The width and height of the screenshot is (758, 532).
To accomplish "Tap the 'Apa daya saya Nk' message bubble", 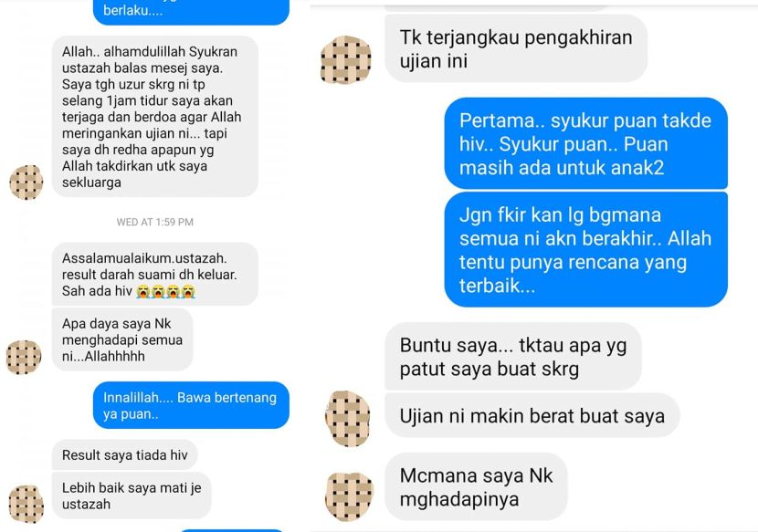I will (122, 339).
